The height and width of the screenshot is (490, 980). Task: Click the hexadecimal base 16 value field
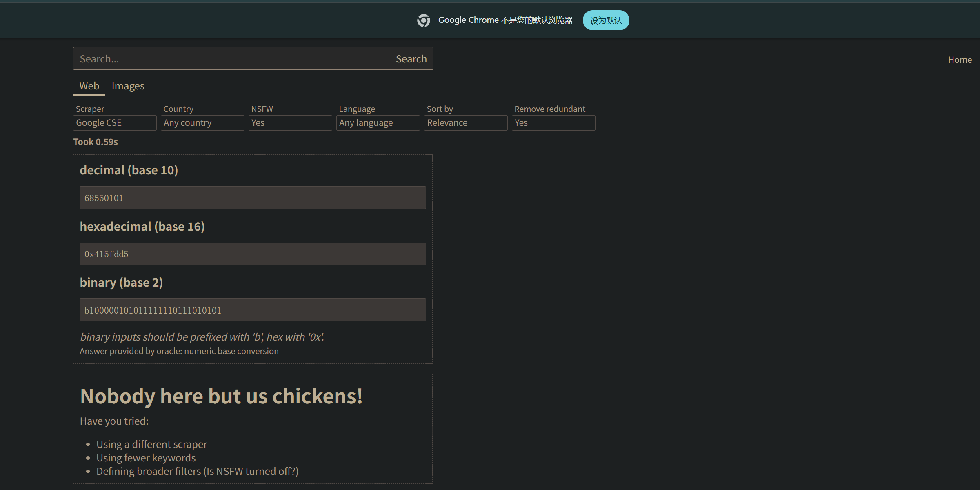253,254
